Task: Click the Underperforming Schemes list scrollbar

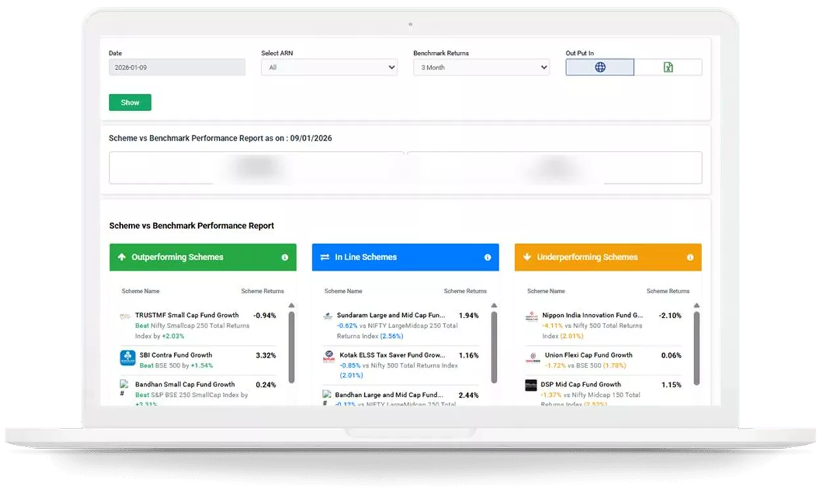Action: (x=696, y=348)
